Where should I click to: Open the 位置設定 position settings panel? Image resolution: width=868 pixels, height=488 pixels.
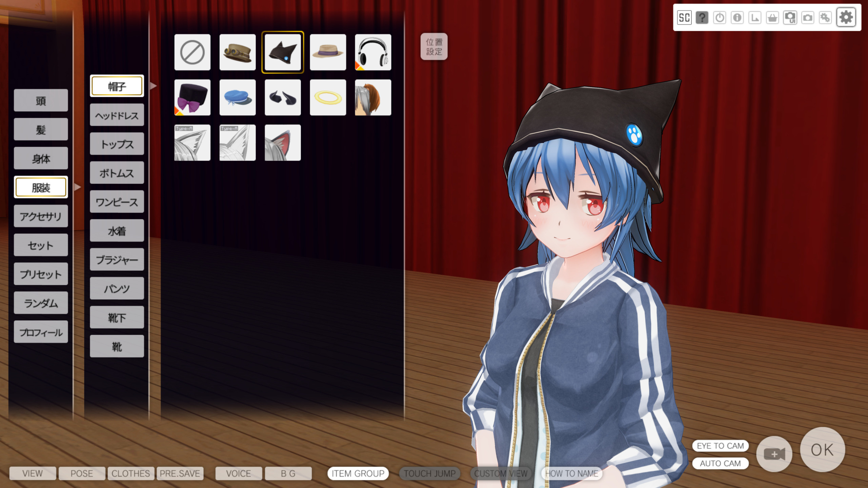coord(434,47)
